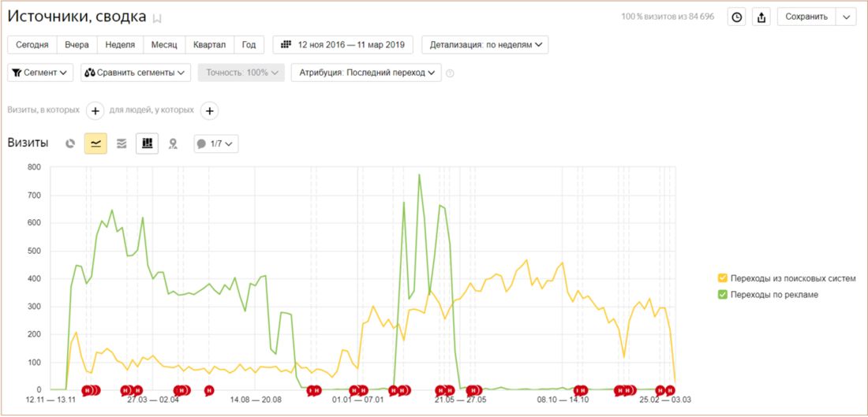Click the axis label 12.11 — 13.11
868x417 pixels.
pyautogui.click(x=51, y=400)
